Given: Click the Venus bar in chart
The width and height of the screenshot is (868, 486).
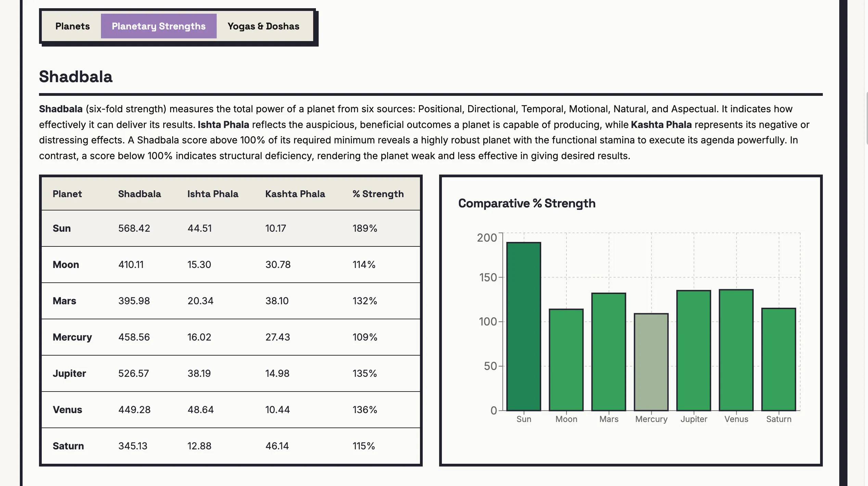Looking at the screenshot, I should pos(736,350).
